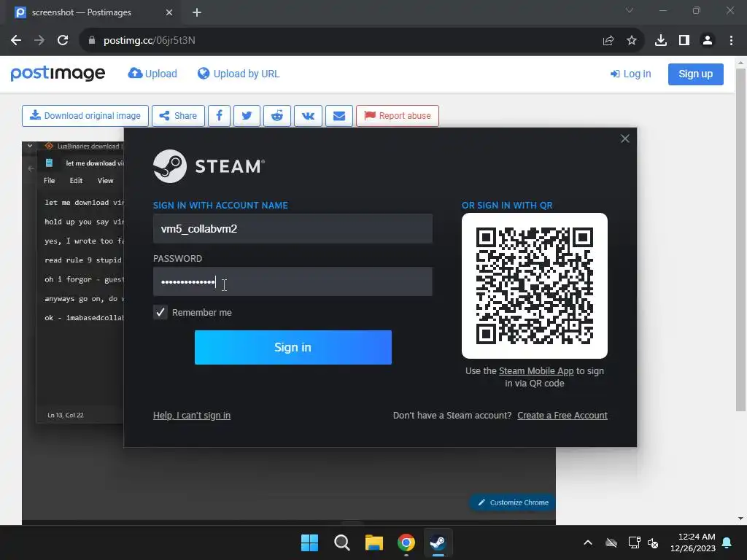Click the Chrome taskbar icon
This screenshot has width=747, height=560.
click(x=406, y=542)
